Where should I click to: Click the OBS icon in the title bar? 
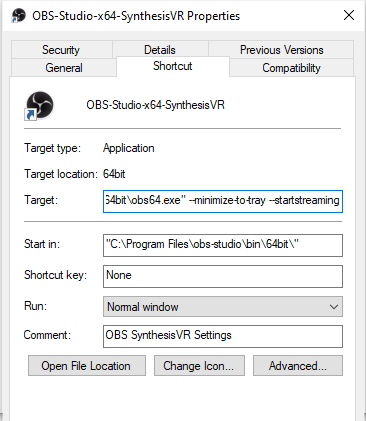click(18, 16)
